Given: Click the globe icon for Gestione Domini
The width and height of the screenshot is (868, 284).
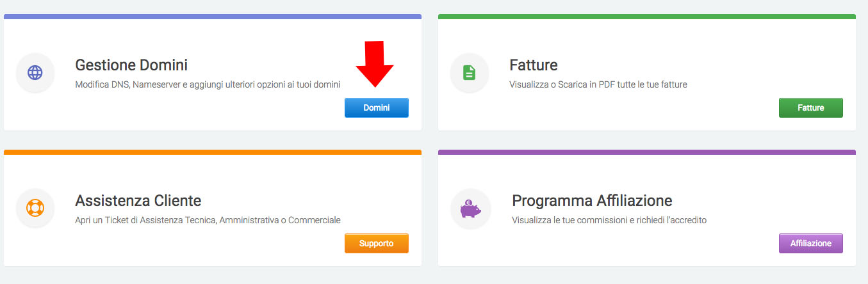Looking at the screenshot, I should click(35, 73).
